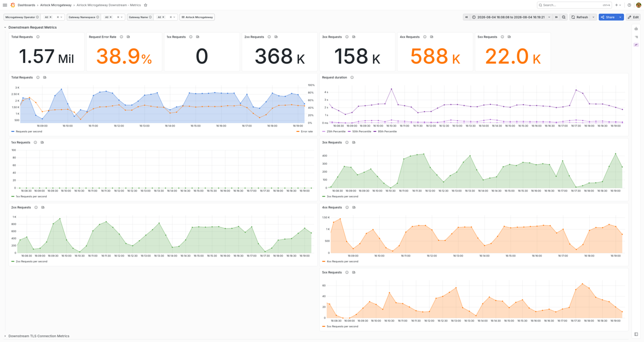The height and width of the screenshot is (342, 644).
Task: Go to Dashboards in the breadcrumb
Action: (27, 5)
